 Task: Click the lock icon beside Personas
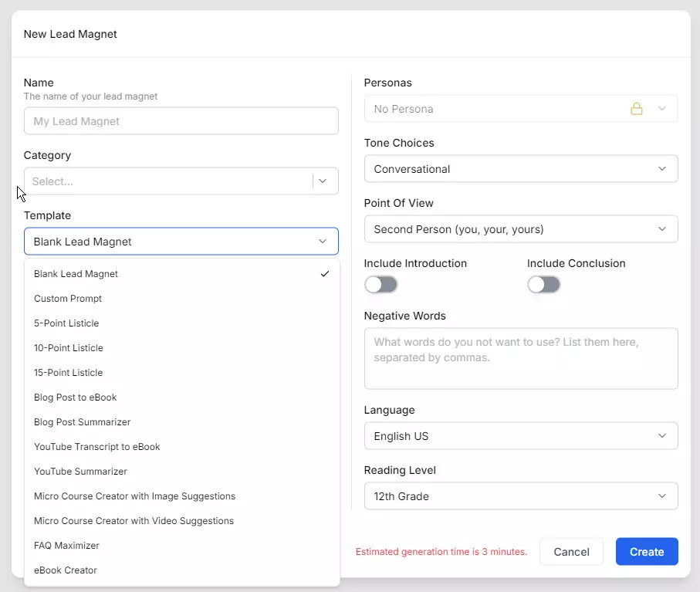click(x=637, y=108)
